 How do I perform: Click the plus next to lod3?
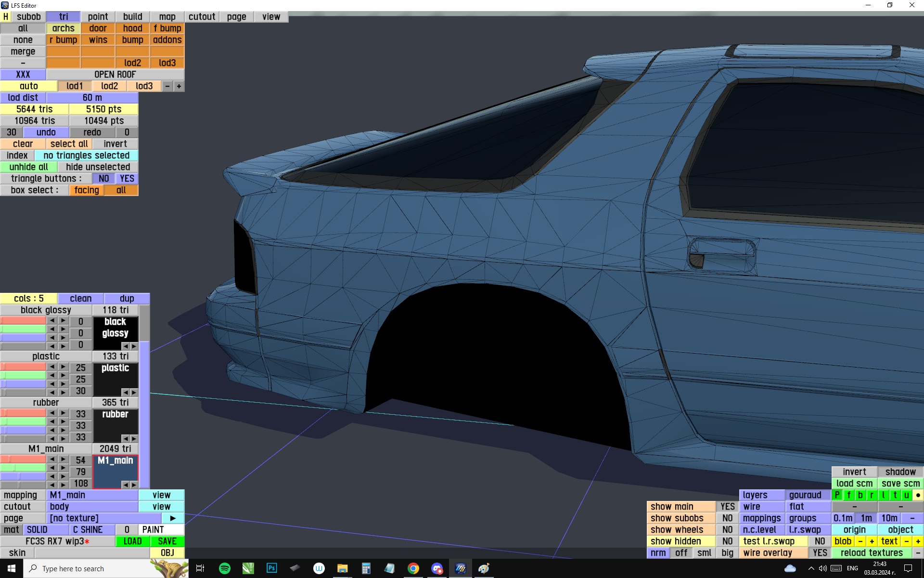click(x=179, y=86)
